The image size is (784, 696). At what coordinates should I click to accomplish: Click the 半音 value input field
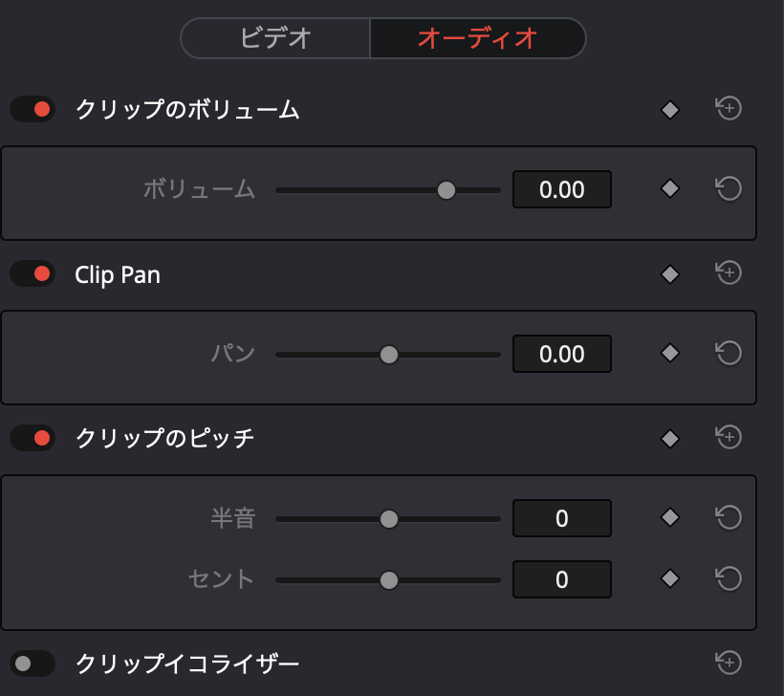click(x=561, y=519)
